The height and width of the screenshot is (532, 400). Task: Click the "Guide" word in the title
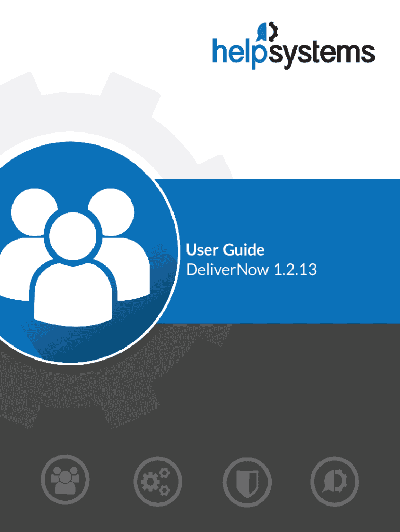point(244,250)
